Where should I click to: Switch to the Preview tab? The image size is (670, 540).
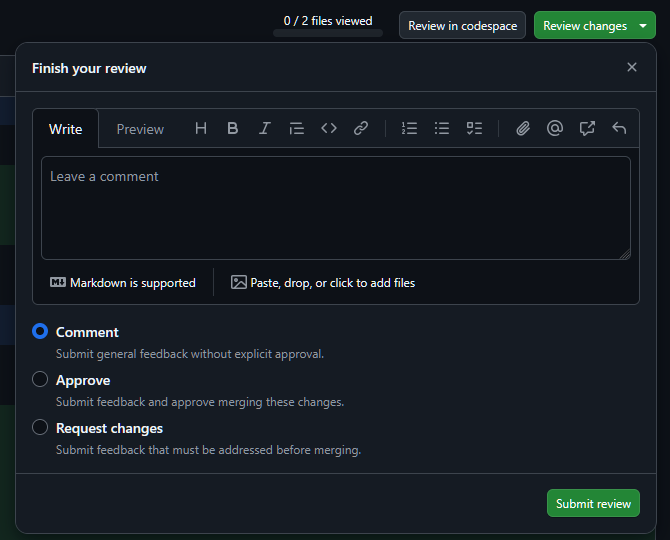[x=140, y=129]
